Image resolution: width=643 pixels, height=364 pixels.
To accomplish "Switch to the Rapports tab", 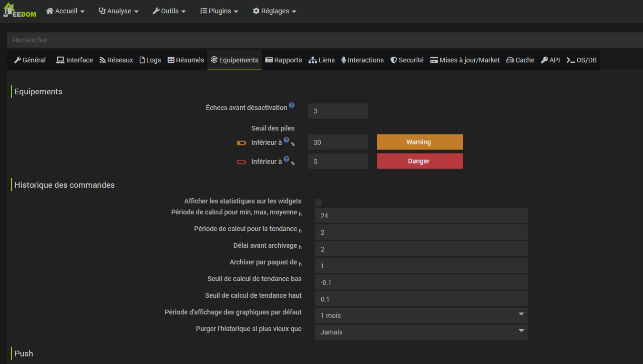I will pyautogui.click(x=283, y=60).
